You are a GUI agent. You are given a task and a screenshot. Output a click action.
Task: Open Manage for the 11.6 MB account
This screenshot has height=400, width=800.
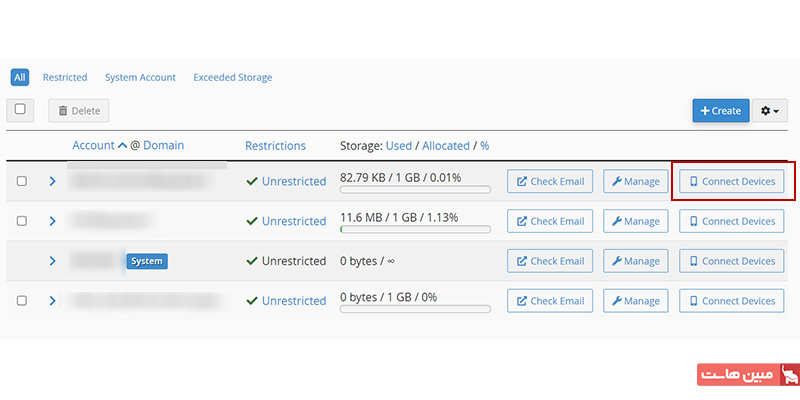point(636,221)
